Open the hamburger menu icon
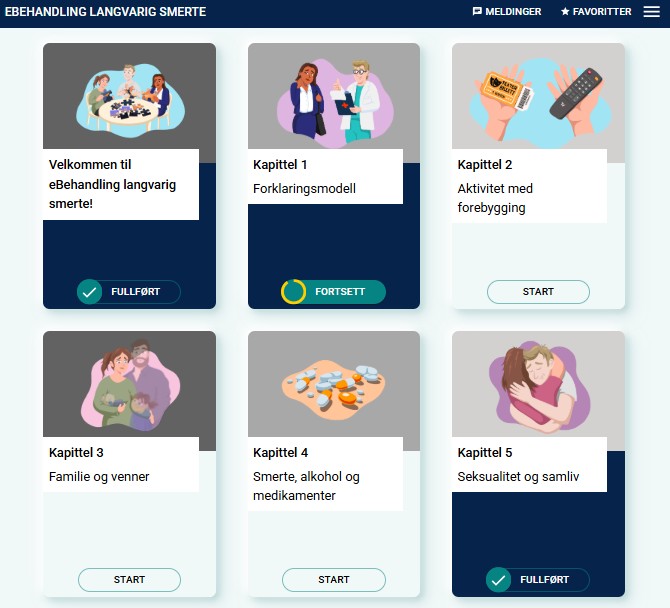 coord(651,12)
